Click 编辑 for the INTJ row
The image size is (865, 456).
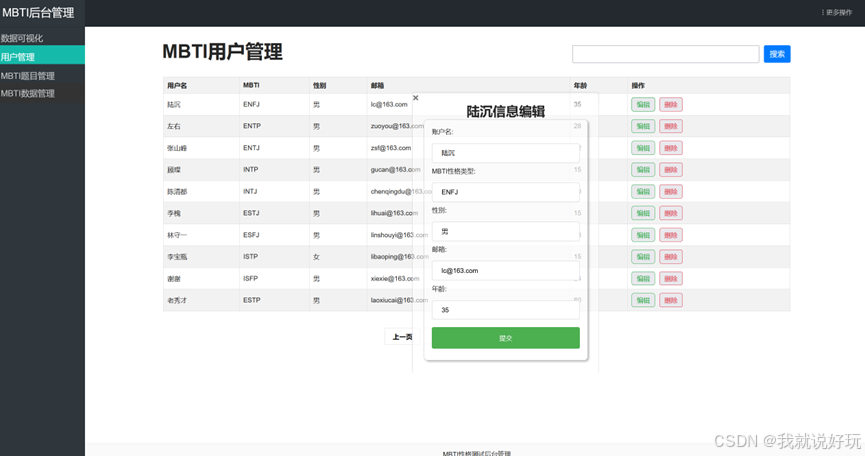pos(643,191)
